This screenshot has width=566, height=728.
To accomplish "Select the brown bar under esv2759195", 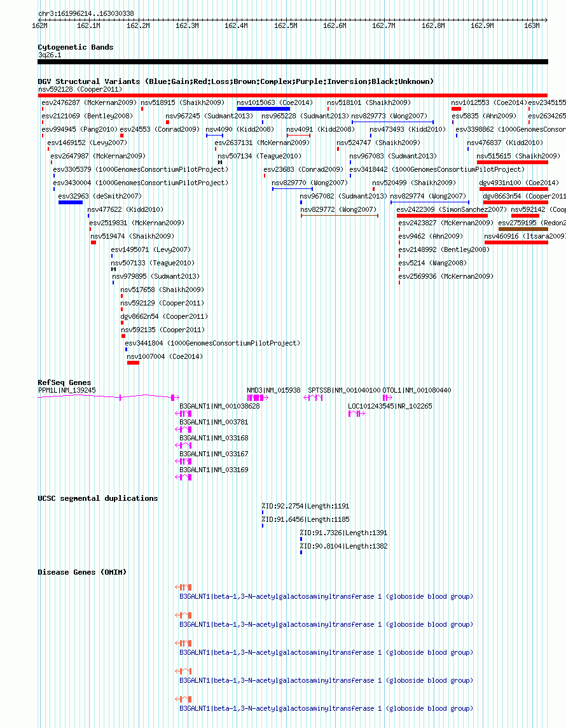I will point(523,229).
